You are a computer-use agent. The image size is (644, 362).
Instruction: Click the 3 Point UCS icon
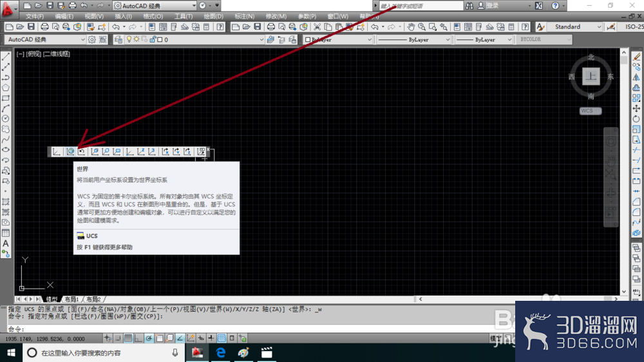point(152,151)
